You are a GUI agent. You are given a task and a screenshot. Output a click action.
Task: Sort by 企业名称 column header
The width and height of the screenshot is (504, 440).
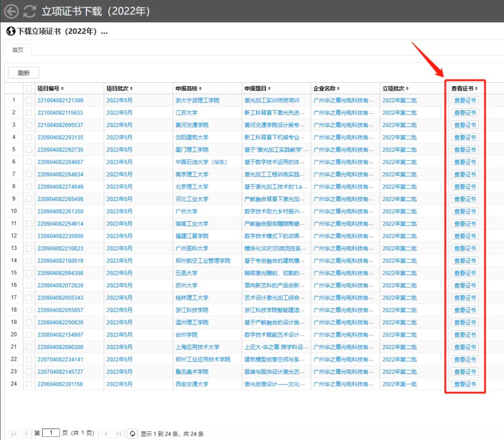pos(326,88)
